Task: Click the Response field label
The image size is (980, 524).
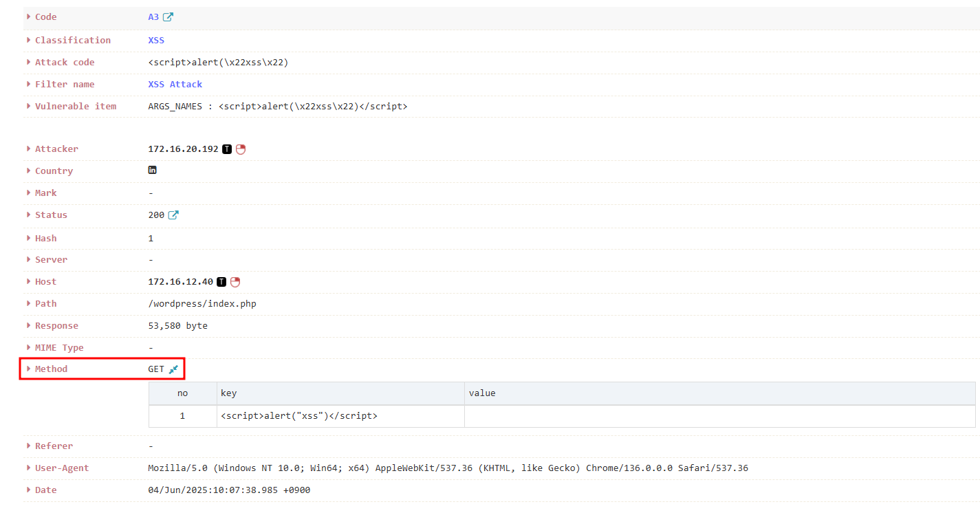Action: coord(56,326)
